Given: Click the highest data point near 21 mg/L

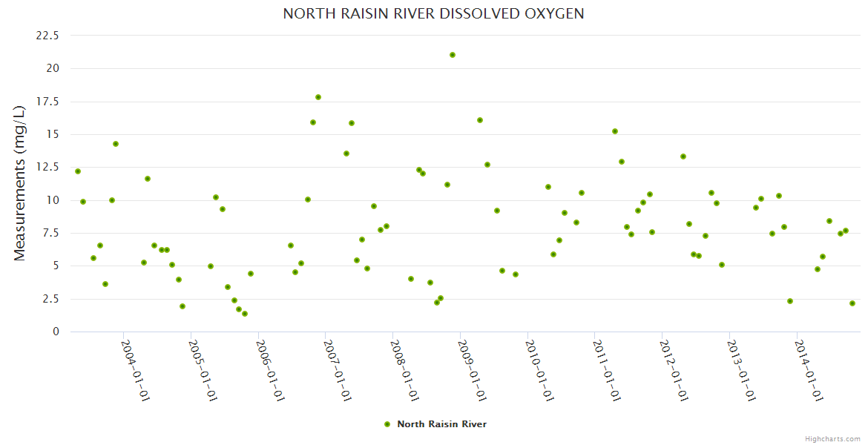Looking at the screenshot, I should 453,55.
